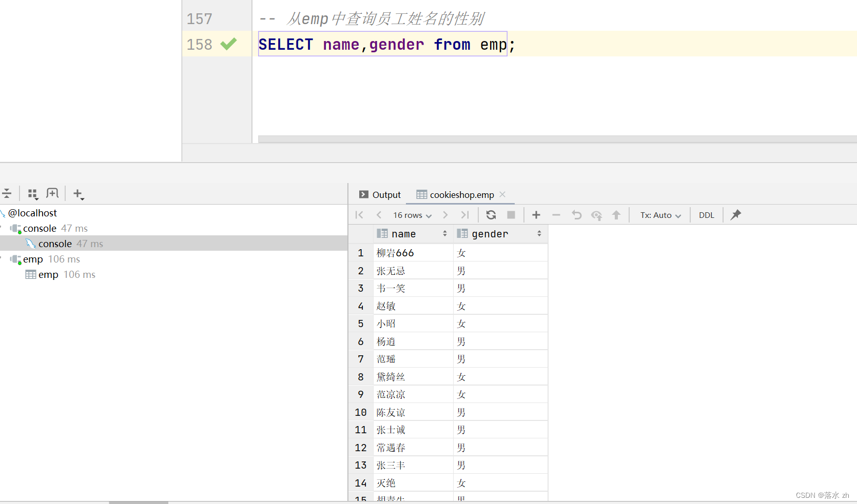Image resolution: width=857 pixels, height=504 pixels.
Task: Sort by the name column arrows
Action: [445, 234]
